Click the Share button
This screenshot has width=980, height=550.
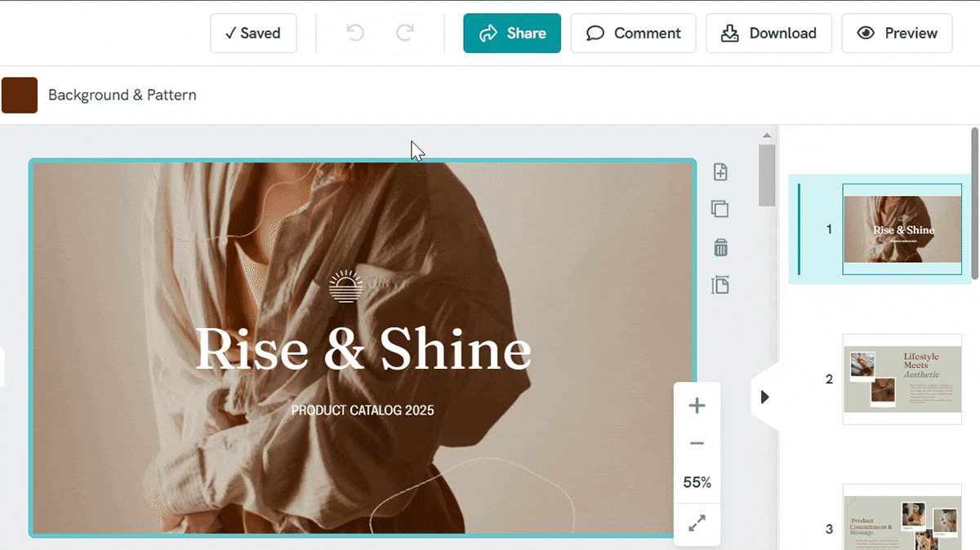pyautogui.click(x=512, y=33)
